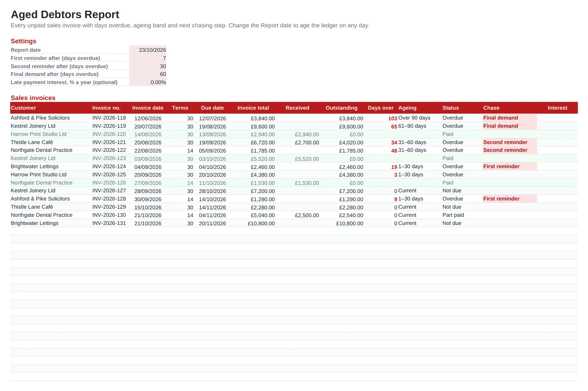This screenshot has height=391, width=588.
Task: Click First reminder for INV-2026-128
Action: [x=510, y=199]
